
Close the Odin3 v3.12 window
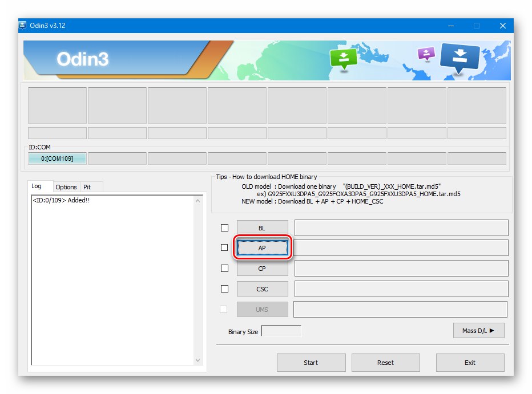coord(503,26)
